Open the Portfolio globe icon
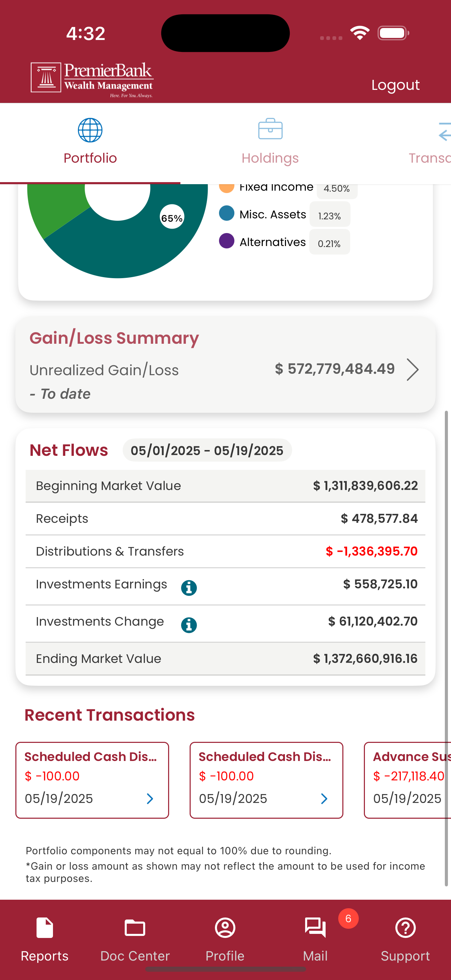Viewport: 451px width, 980px height. click(90, 130)
